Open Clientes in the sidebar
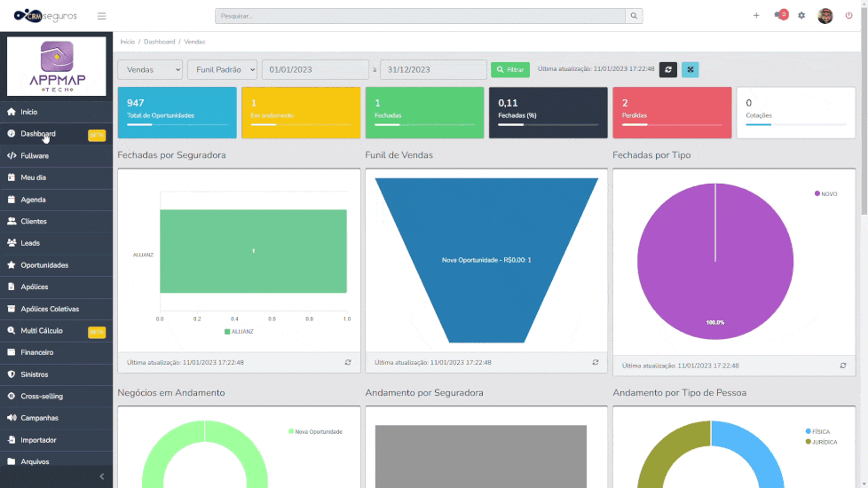The height and width of the screenshot is (488, 868). coord(57,221)
